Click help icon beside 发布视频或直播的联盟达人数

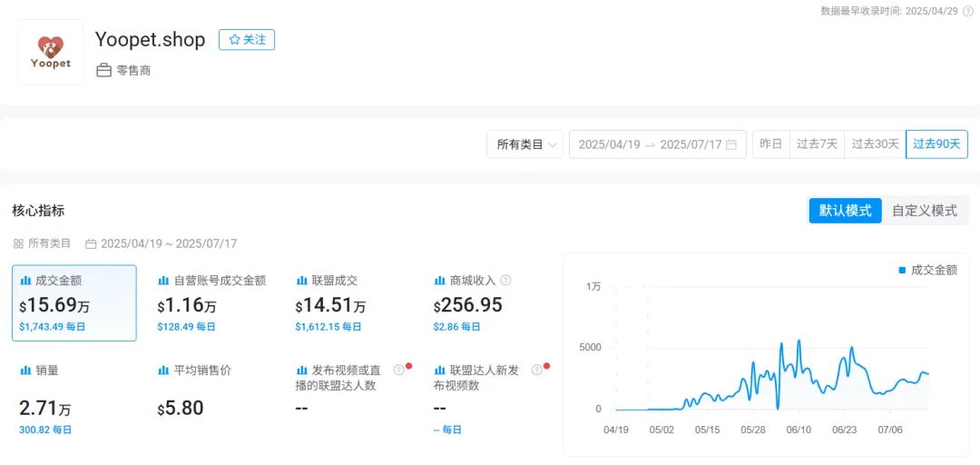[x=398, y=370]
